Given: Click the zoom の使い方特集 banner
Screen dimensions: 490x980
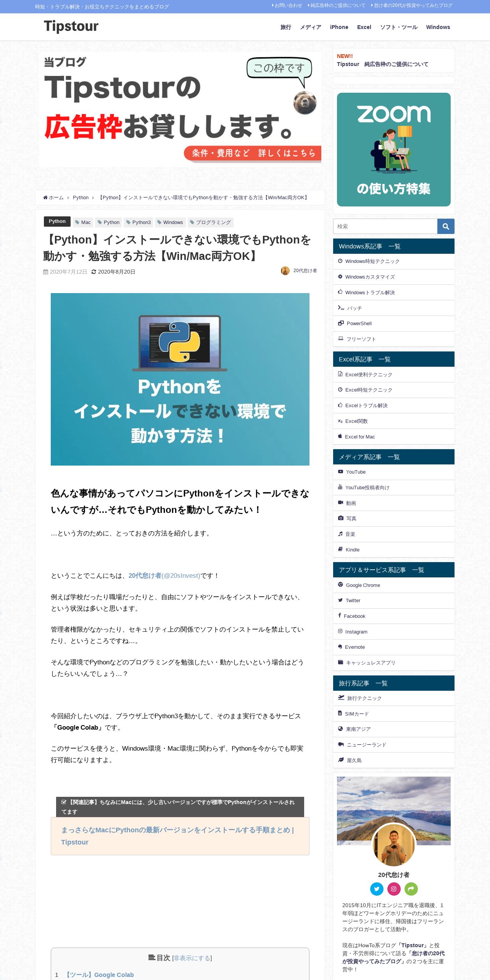Looking at the screenshot, I should pos(394,150).
